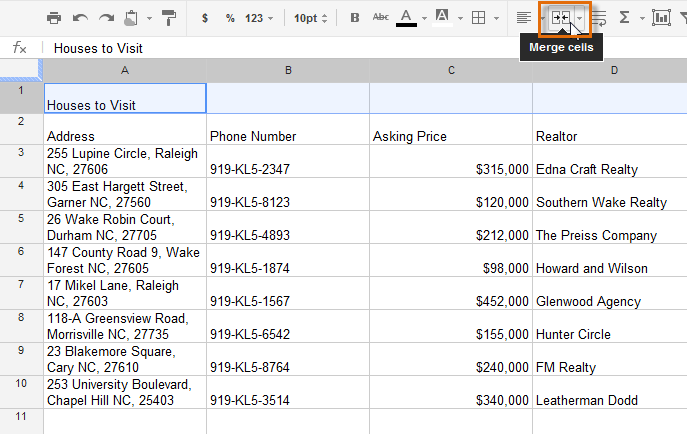
Task: Click the 'Phone Number' header cell
Action: (x=288, y=129)
